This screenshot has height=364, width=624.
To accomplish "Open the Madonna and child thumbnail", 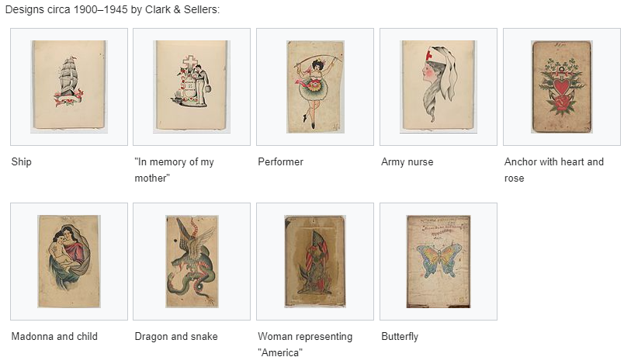I will 69,262.
